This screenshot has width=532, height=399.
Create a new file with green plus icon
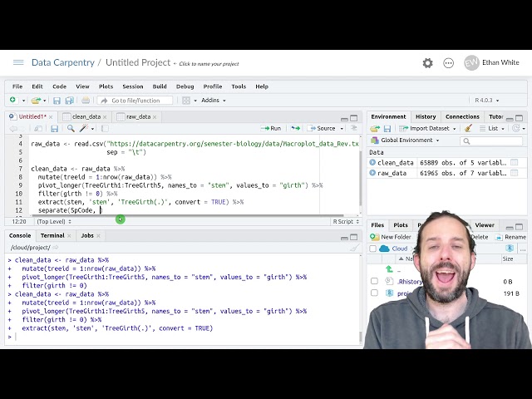(12, 100)
